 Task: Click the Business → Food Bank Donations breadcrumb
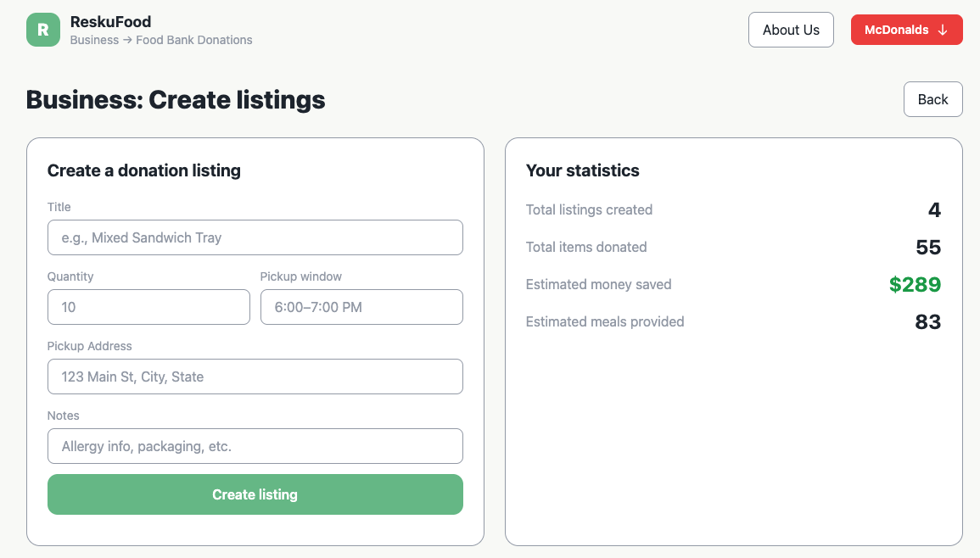click(161, 40)
